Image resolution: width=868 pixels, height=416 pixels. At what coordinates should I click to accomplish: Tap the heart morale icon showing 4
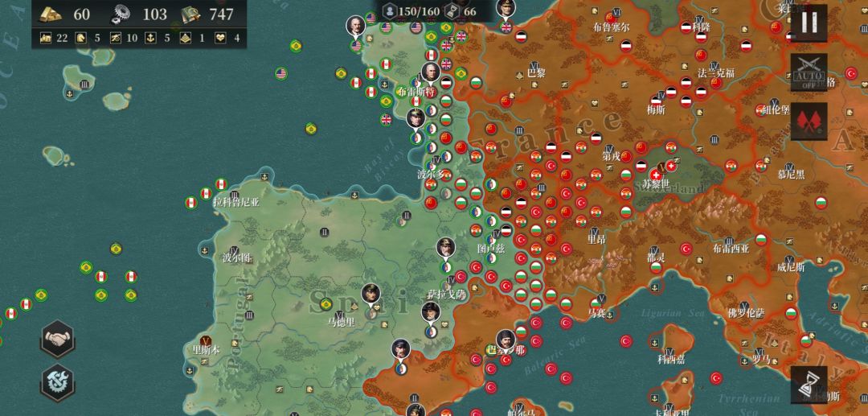(x=219, y=39)
